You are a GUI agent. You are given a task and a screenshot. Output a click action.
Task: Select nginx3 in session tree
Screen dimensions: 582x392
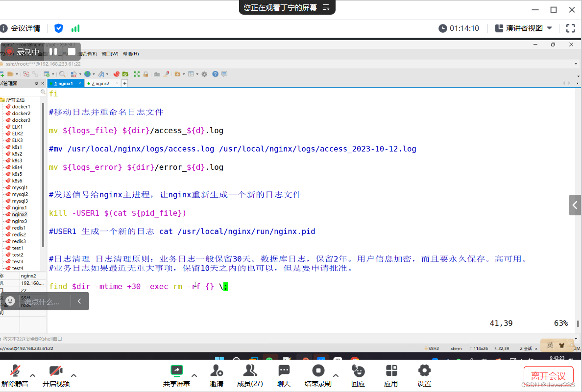coord(19,221)
